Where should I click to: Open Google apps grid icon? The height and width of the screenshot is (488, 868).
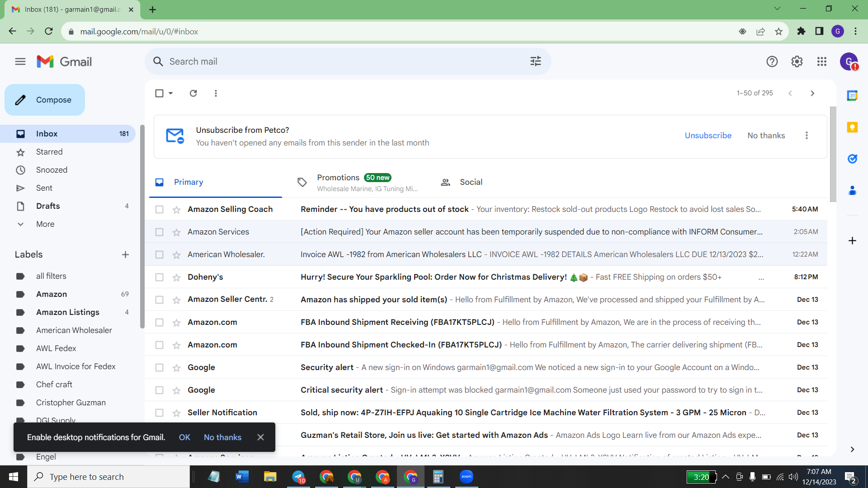(822, 61)
